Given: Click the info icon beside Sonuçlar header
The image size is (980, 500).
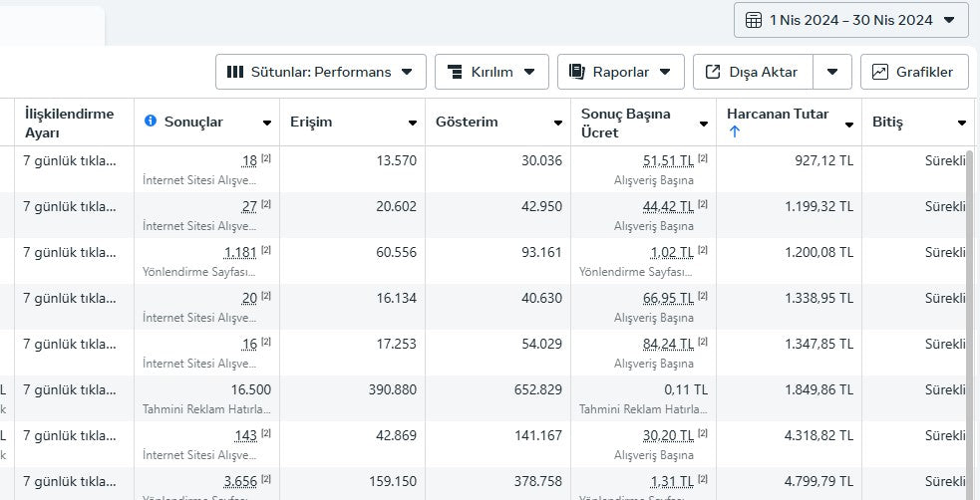Looking at the screenshot, I should pyautogui.click(x=151, y=122).
